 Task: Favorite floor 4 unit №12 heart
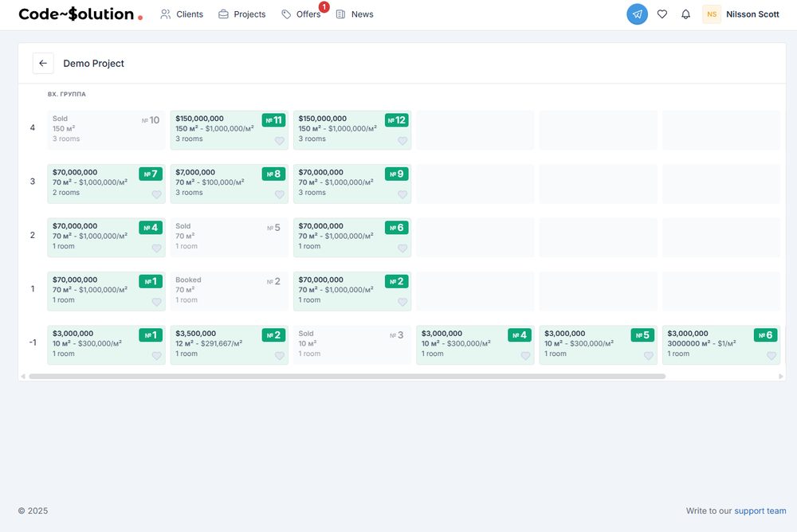pyautogui.click(x=402, y=141)
